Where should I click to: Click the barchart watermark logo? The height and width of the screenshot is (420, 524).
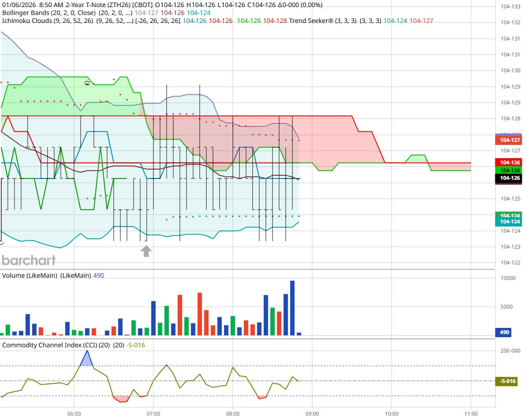pyautogui.click(x=27, y=260)
